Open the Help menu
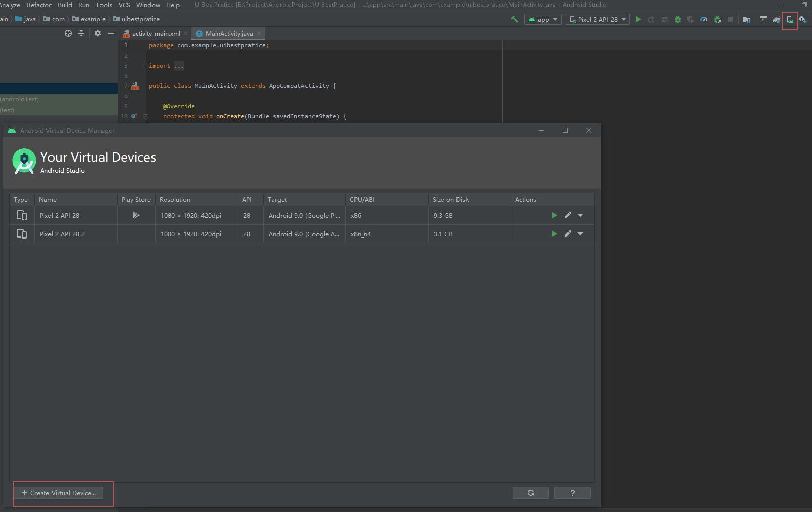The height and width of the screenshot is (512, 812). pos(173,5)
